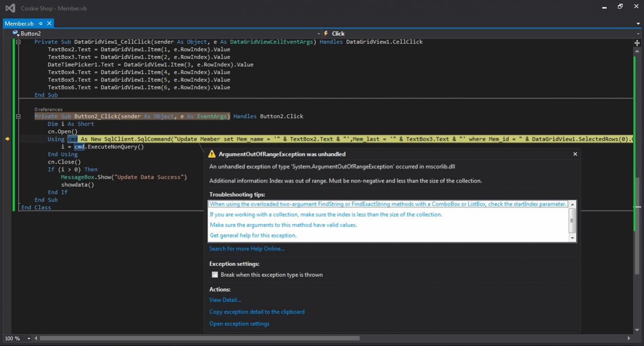The width and height of the screenshot is (644, 346).
Task: Minimize the Visual Studio window
Action: click(605, 7)
